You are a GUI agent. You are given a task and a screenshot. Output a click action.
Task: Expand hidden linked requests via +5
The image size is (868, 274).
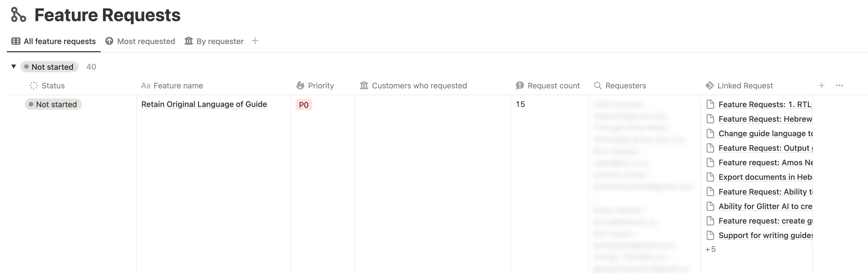[x=711, y=249]
